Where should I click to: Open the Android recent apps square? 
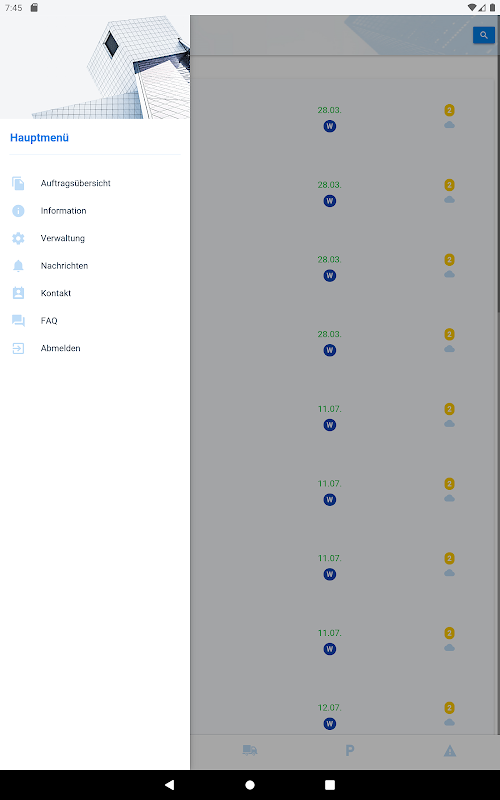point(330,785)
